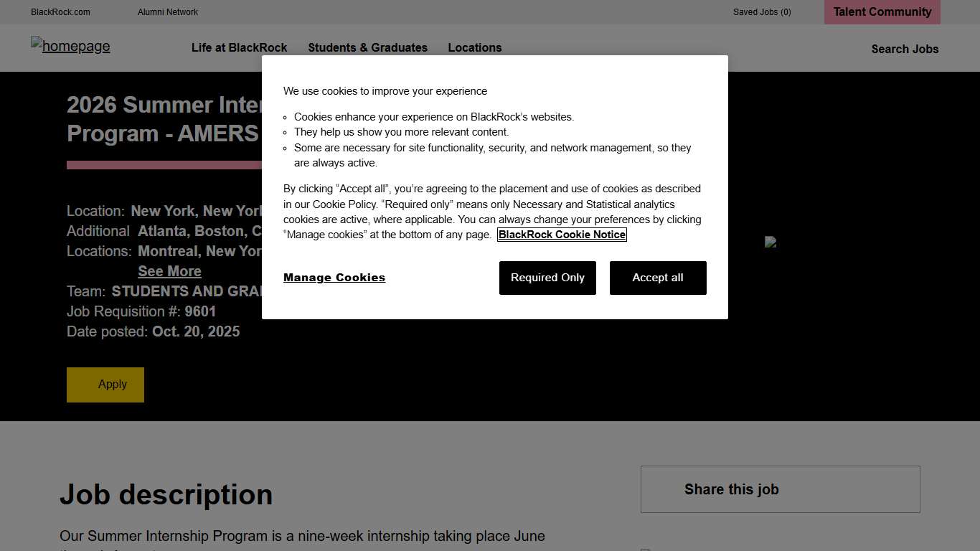This screenshot has height=551, width=980.
Task: Click the job requisition number 9601
Action: click(200, 311)
